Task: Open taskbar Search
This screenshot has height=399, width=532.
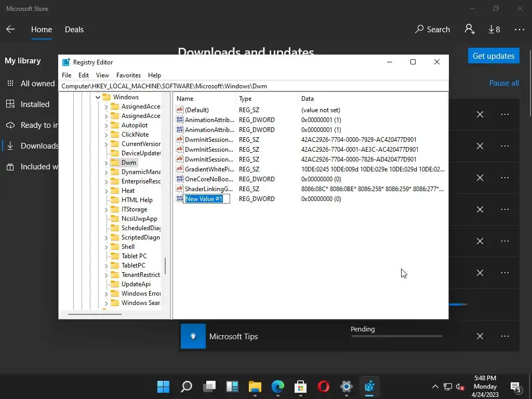Action: [x=187, y=387]
